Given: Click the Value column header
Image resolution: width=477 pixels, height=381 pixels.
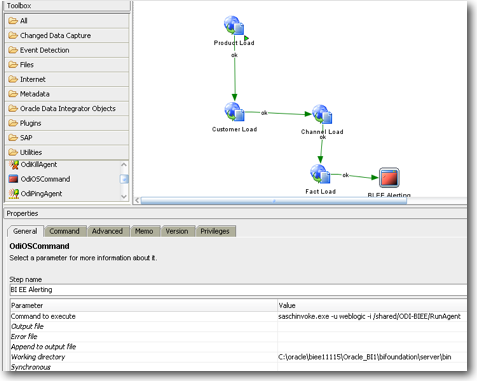Looking at the screenshot, I should pos(372,305).
